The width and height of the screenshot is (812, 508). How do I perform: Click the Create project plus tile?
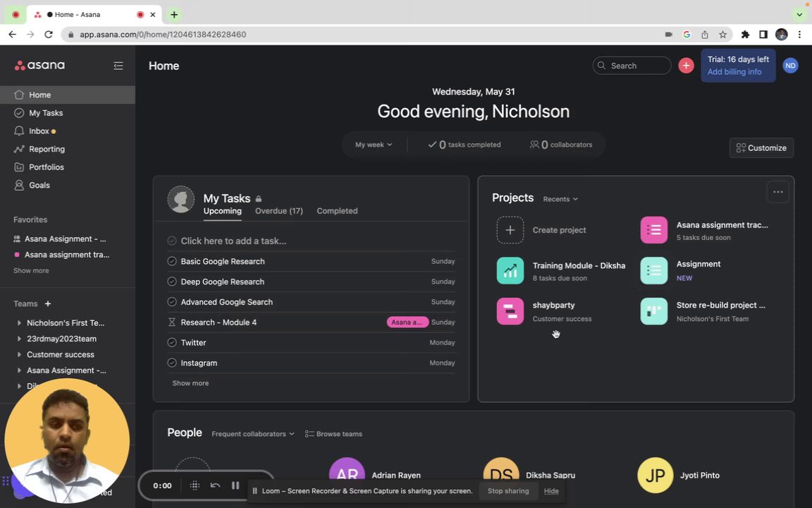pyautogui.click(x=510, y=230)
